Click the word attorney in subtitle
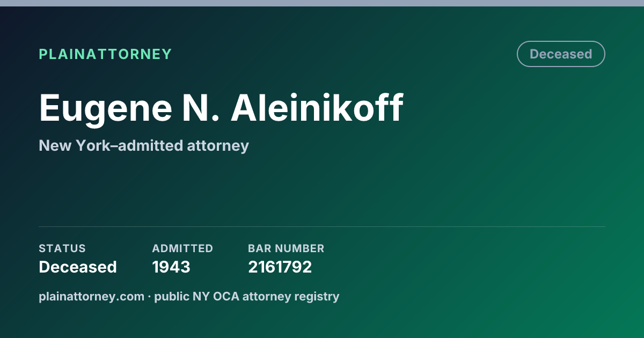This screenshot has height=338, width=644. [x=218, y=146]
